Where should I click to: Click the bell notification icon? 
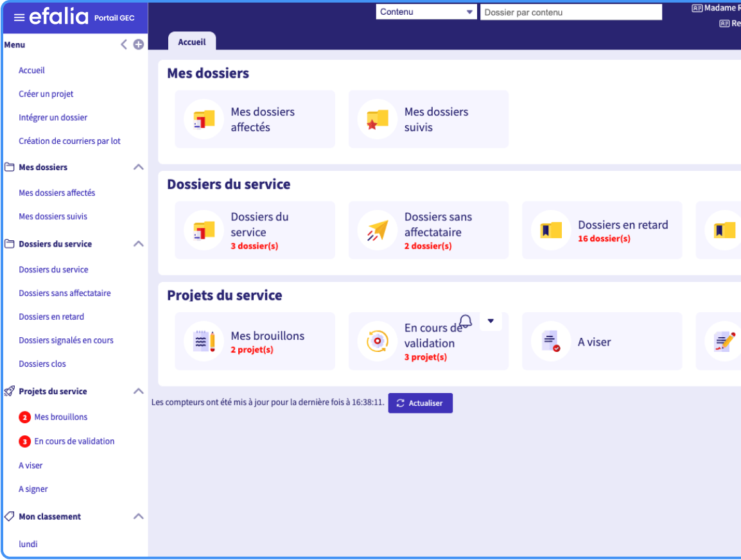[x=466, y=321]
